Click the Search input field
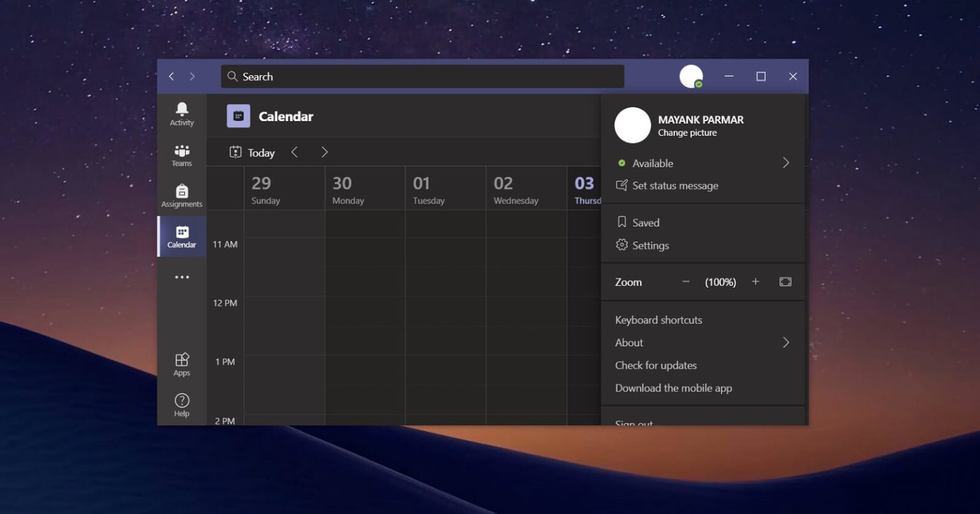The width and height of the screenshot is (980, 514). [422, 77]
